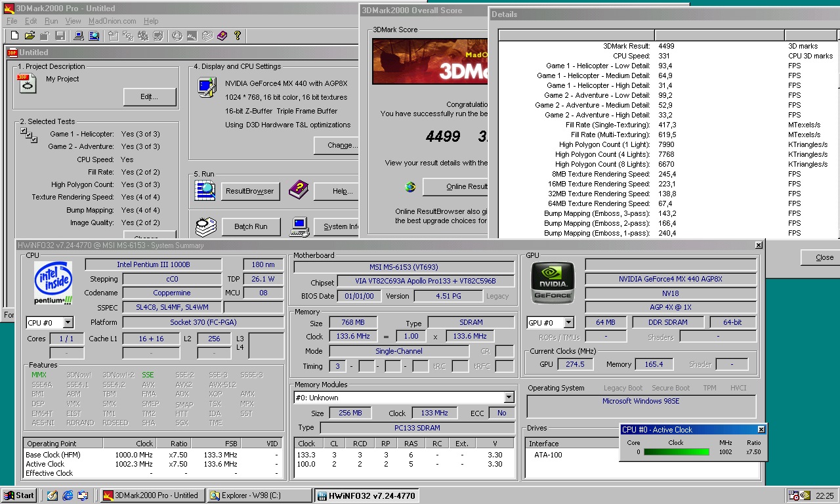
Task: Open the File menu in 3DMark2000
Action: coord(12,21)
